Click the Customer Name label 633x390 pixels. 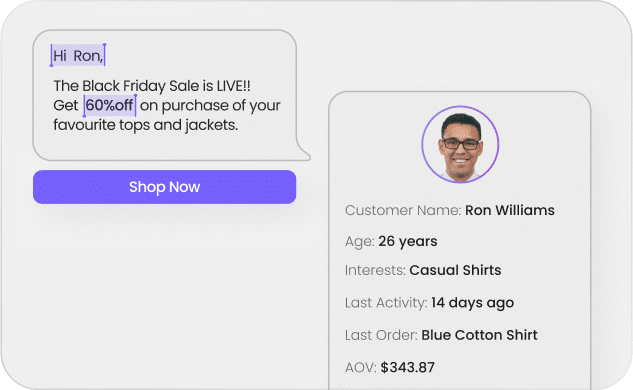point(403,210)
